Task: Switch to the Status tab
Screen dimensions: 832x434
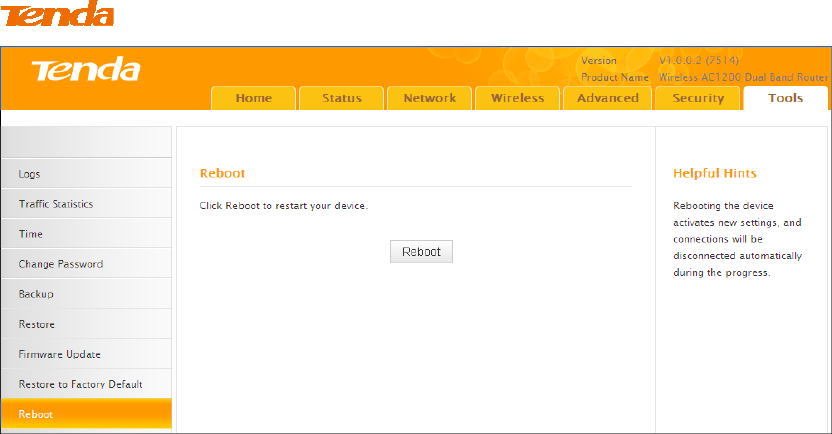Action: [342, 98]
